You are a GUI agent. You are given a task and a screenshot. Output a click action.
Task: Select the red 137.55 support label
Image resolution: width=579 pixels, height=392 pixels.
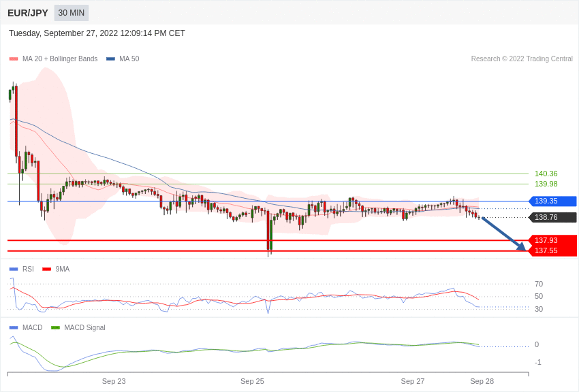(552, 250)
